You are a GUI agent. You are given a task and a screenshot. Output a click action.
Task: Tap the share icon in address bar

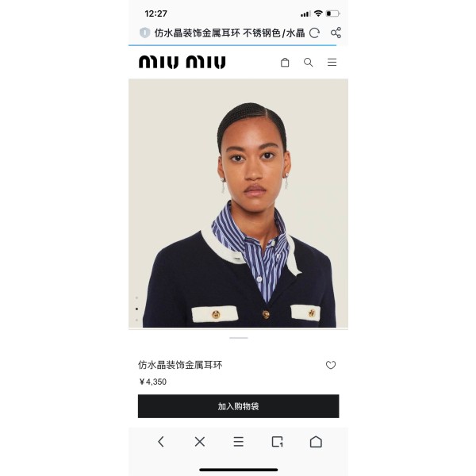pos(336,33)
